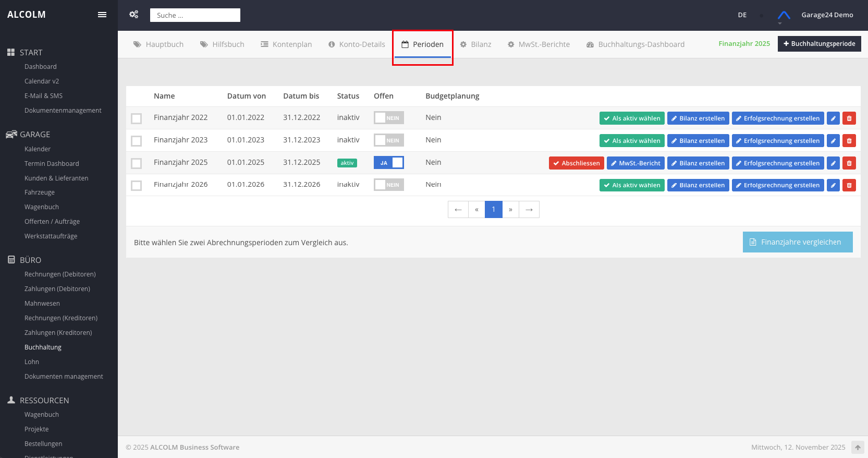Delete Finanzjahr 2023 with the trash icon
This screenshot has height=458, width=868.
pos(849,141)
